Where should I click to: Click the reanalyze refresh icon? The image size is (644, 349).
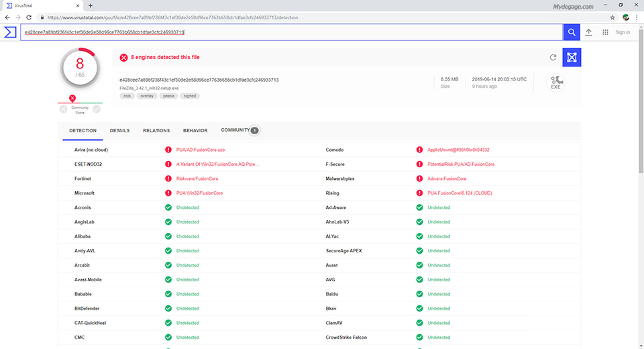click(553, 57)
